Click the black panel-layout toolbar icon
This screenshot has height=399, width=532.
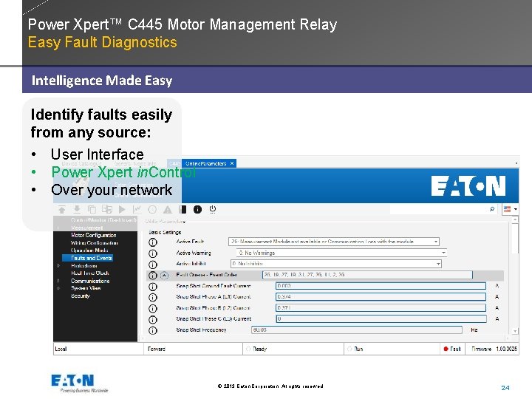pos(183,209)
